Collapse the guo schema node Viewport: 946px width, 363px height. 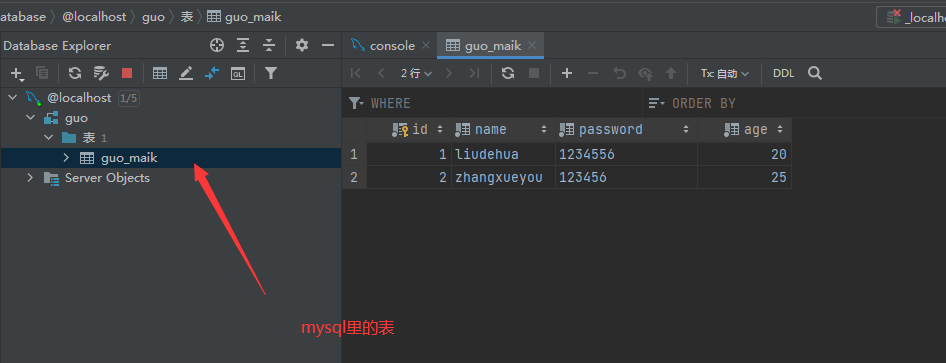[31, 118]
